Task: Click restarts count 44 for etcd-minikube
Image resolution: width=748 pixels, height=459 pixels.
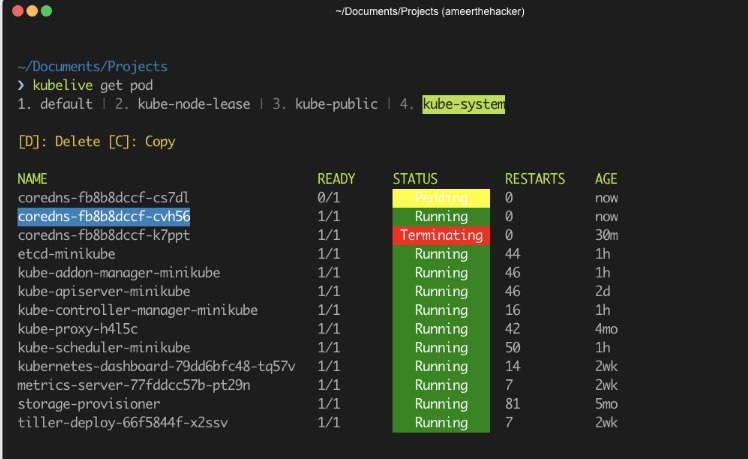Action: tap(512, 254)
